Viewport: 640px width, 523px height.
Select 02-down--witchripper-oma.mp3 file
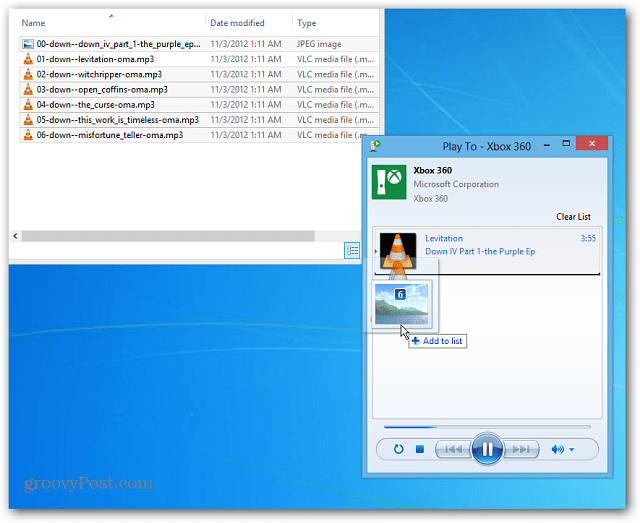(199, 74)
